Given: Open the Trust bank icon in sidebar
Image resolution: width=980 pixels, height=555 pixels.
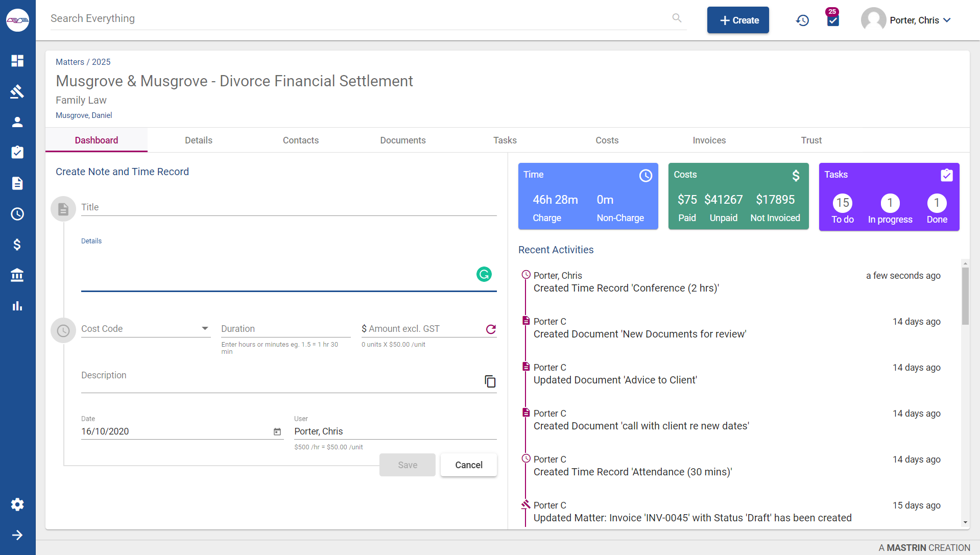Looking at the screenshot, I should click(17, 275).
